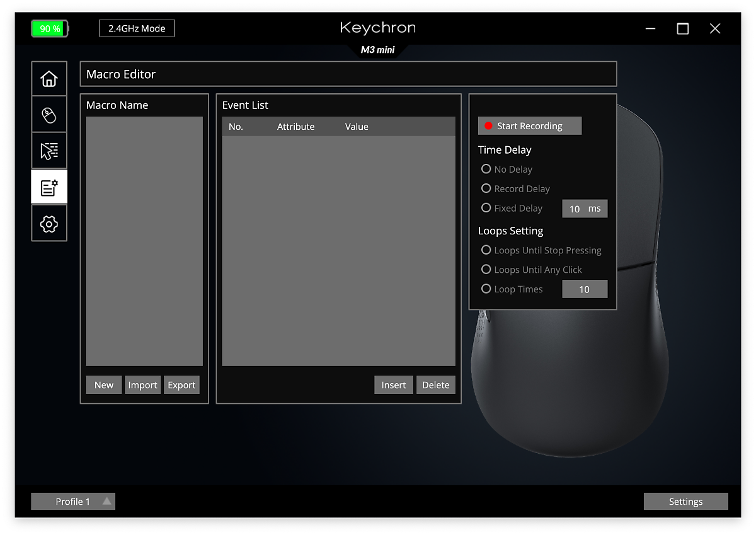Select the Macro Editor sidebar icon
This screenshot has height=535, width=756.
(49, 187)
